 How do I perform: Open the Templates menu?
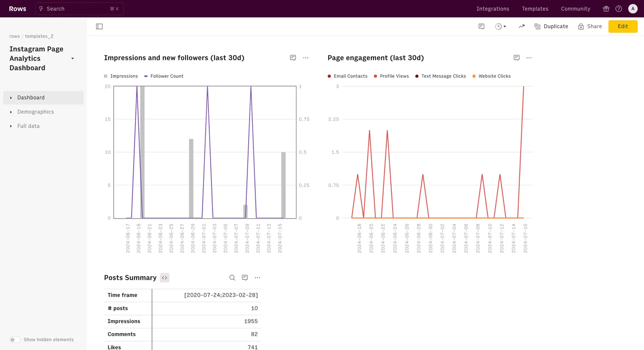tap(535, 9)
